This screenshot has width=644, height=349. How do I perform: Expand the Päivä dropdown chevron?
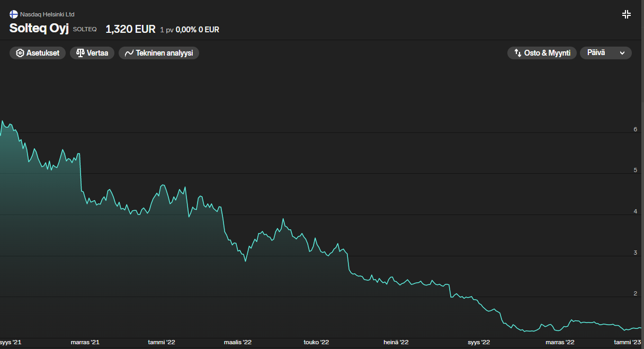(x=622, y=53)
